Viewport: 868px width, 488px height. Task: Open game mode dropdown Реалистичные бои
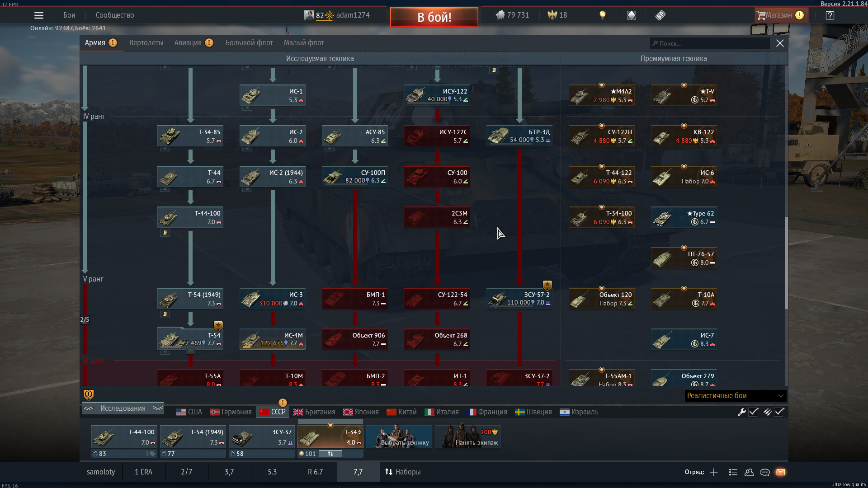point(736,395)
